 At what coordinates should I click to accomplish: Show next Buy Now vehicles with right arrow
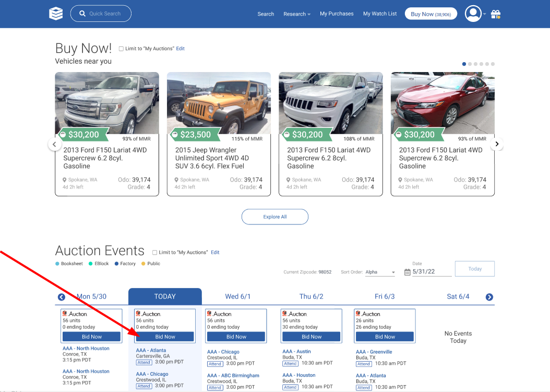(x=497, y=144)
